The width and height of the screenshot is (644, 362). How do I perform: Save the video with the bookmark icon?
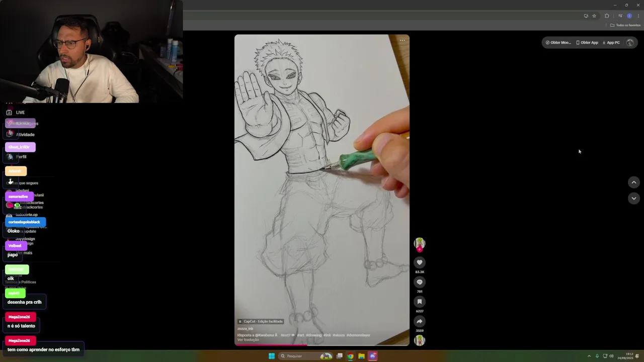420,302
